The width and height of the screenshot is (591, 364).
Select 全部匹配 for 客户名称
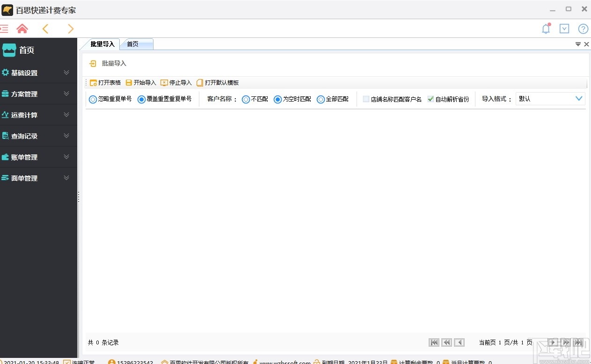[x=321, y=99]
